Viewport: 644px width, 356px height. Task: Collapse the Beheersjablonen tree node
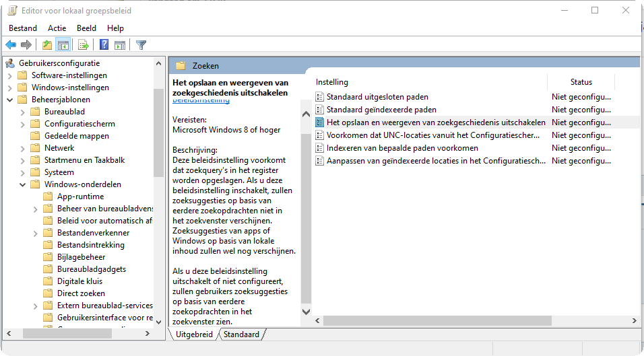click(x=10, y=100)
